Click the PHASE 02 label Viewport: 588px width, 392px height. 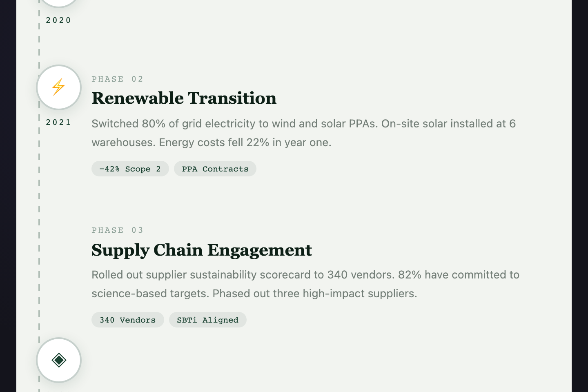[118, 79]
